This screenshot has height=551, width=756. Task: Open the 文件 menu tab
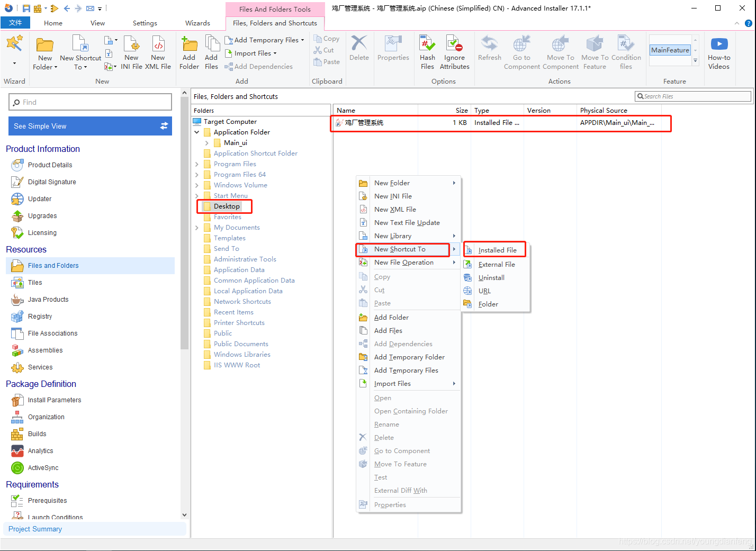15,23
